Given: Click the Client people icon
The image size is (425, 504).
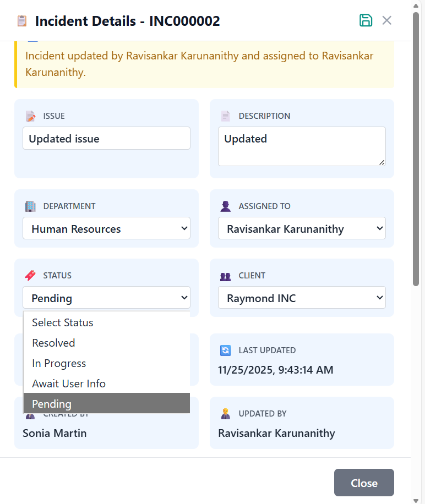Looking at the screenshot, I should click(x=226, y=276).
